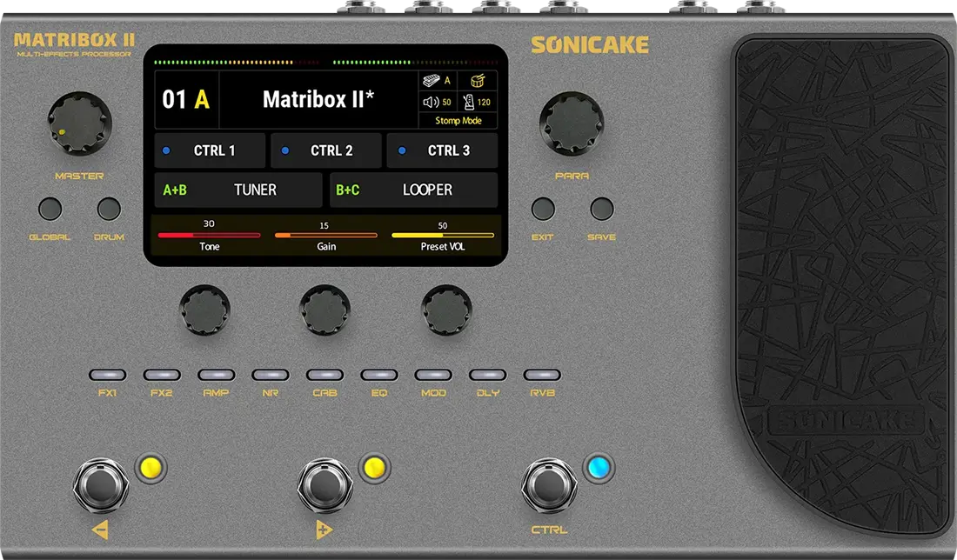Tap the blue dot beside CTRL 2
Image resolution: width=957 pixels, height=560 pixels.
pyautogui.click(x=285, y=150)
